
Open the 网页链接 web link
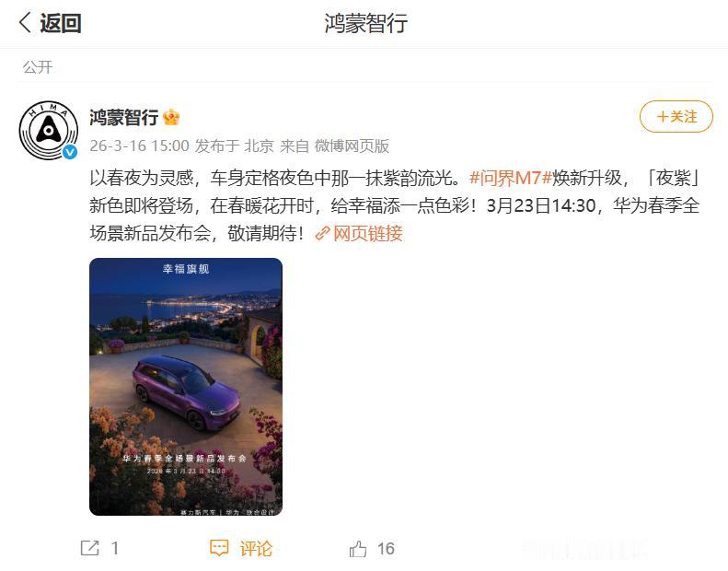(x=368, y=234)
